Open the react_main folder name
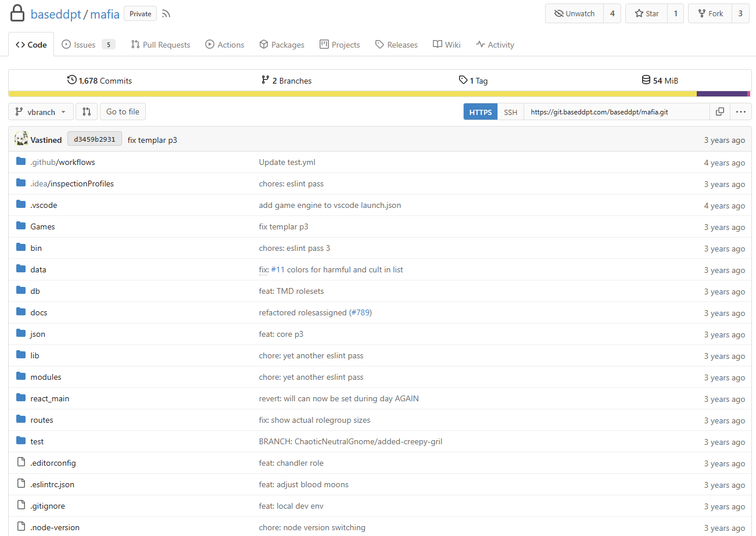 coord(50,398)
